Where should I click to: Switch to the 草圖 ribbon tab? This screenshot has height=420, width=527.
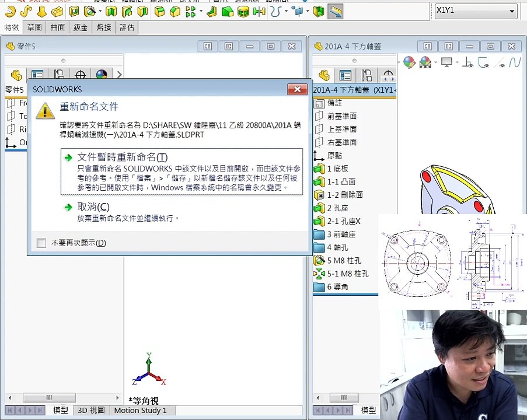click(34, 27)
